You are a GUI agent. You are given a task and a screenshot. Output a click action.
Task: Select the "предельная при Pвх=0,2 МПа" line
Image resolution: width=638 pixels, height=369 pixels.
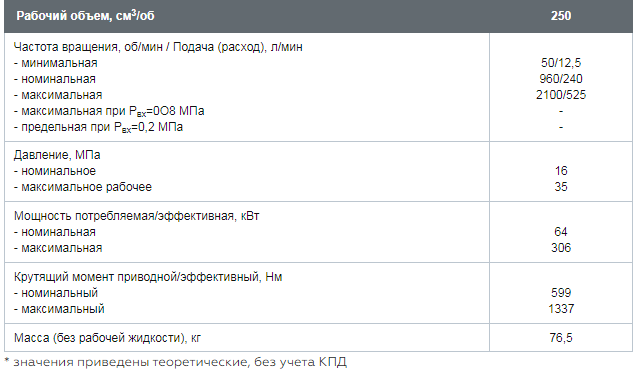tap(98, 127)
